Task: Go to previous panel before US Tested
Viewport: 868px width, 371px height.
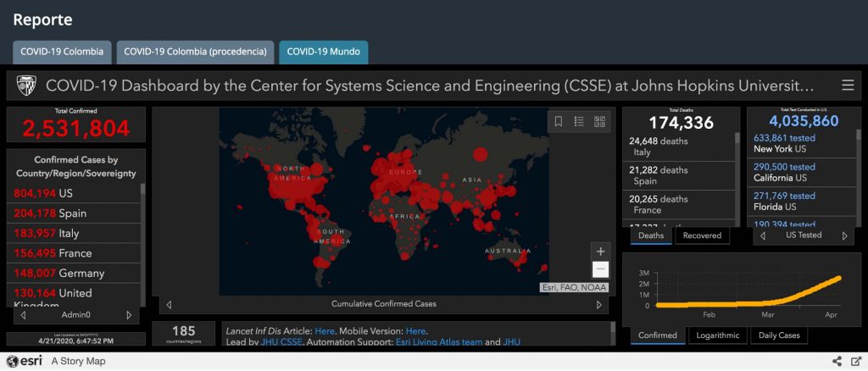Action: (x=763, y=235)
